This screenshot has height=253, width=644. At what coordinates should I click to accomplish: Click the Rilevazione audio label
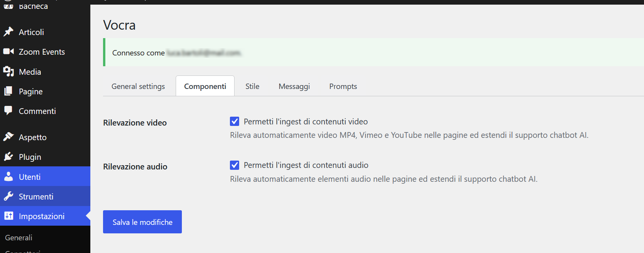click(x=135, y=167)
